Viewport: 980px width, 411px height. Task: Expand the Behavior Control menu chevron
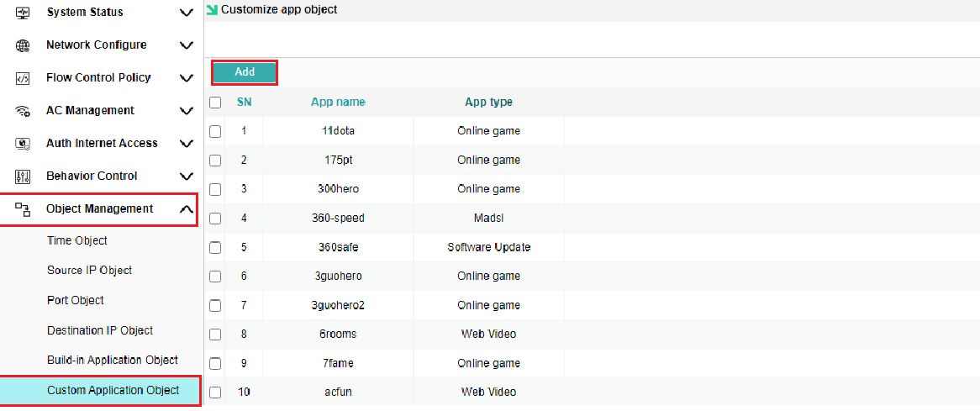click(187, 177)
